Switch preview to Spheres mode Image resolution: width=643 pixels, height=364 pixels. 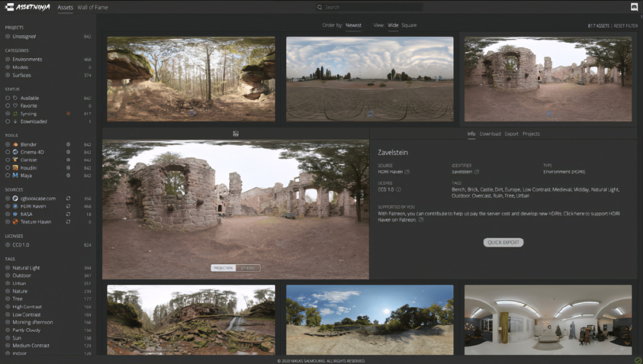point(247,268)
